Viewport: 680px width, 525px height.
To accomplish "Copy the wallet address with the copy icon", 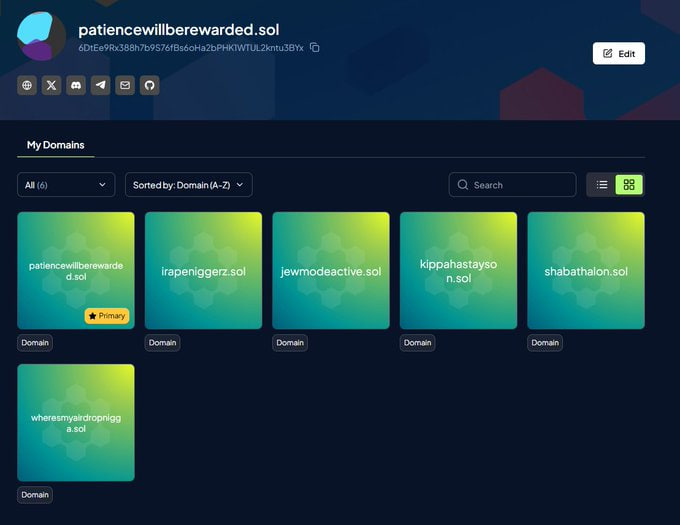I will pyautogui.click(x=315, y=48).
